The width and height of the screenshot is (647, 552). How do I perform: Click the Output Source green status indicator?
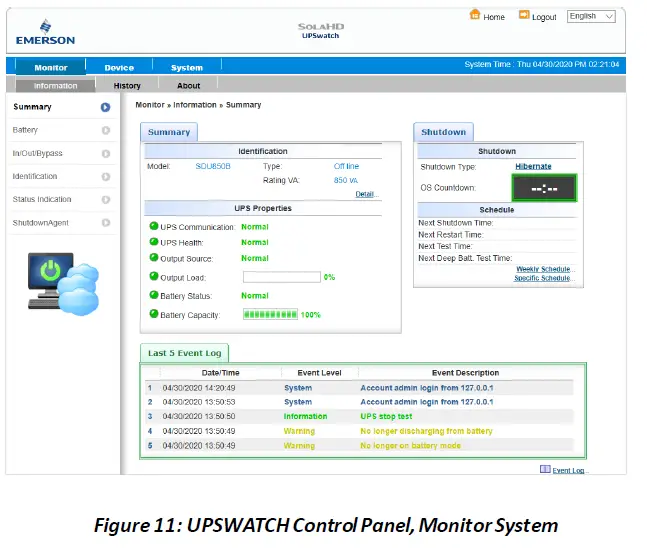tap(154, 258)
